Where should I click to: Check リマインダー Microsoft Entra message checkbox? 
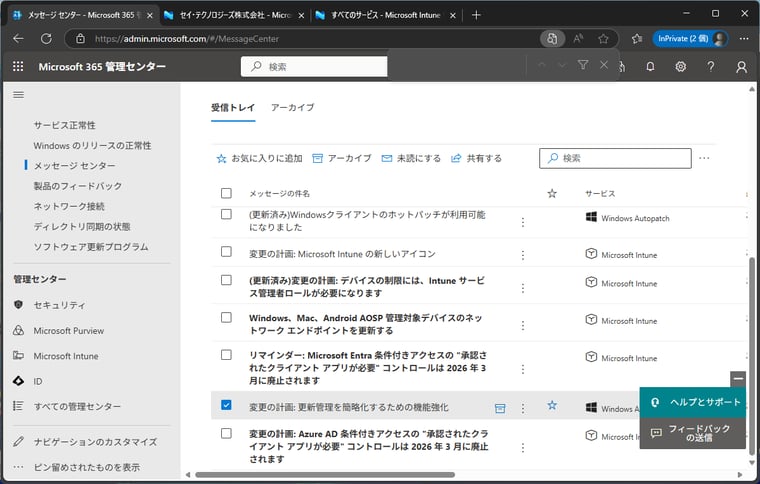coord(226,355)
